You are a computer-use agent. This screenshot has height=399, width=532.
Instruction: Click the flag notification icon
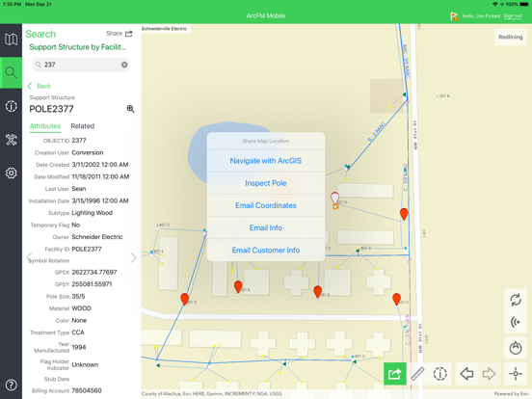click(x=454, y=16)
